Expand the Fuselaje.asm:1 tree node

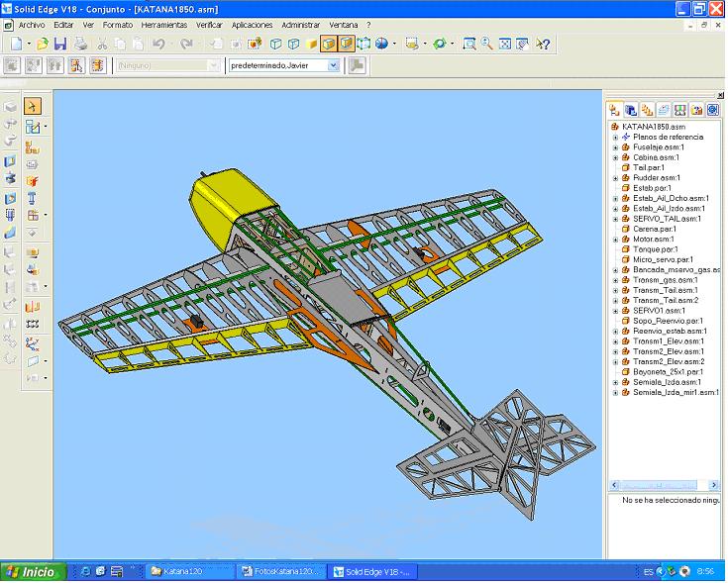tap(615, 147)
